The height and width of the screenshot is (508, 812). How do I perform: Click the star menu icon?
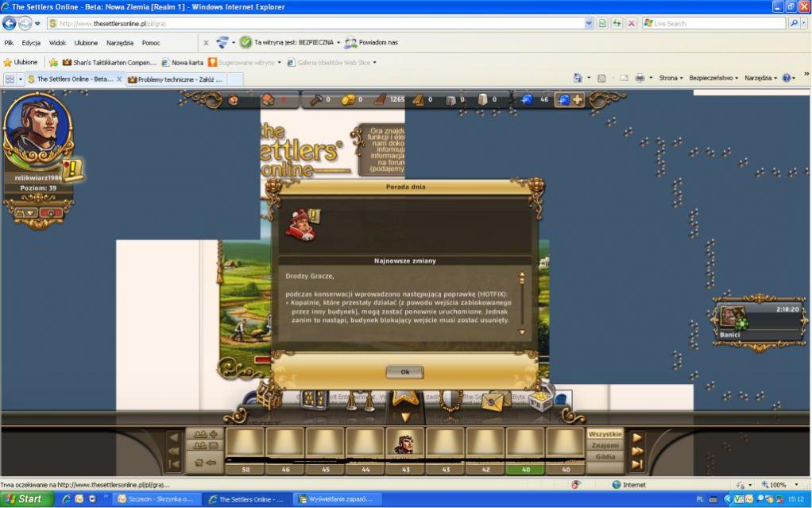(x=405, y=399)
